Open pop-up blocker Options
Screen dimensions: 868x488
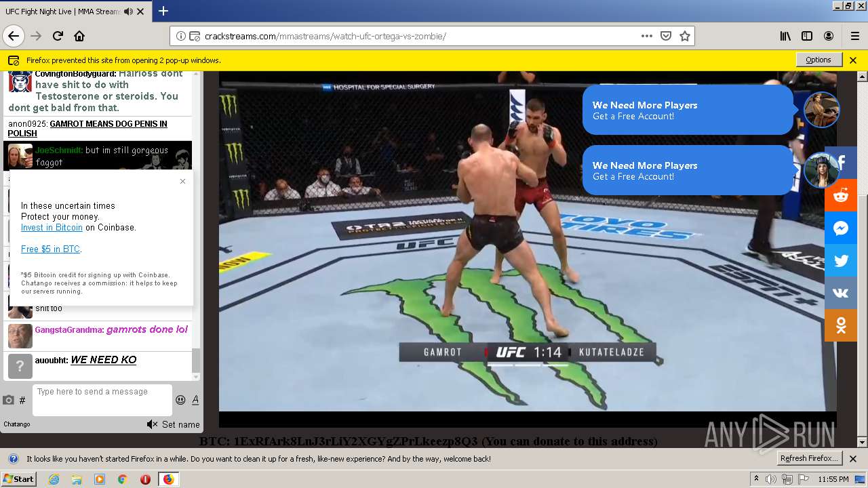(818, 60)
